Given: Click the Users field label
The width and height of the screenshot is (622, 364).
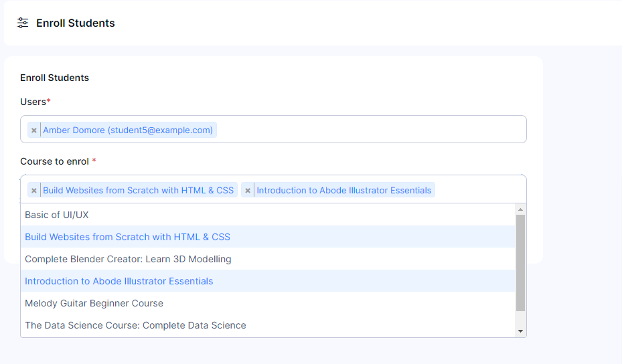Looking at the screenshot, I should (35, 102).
